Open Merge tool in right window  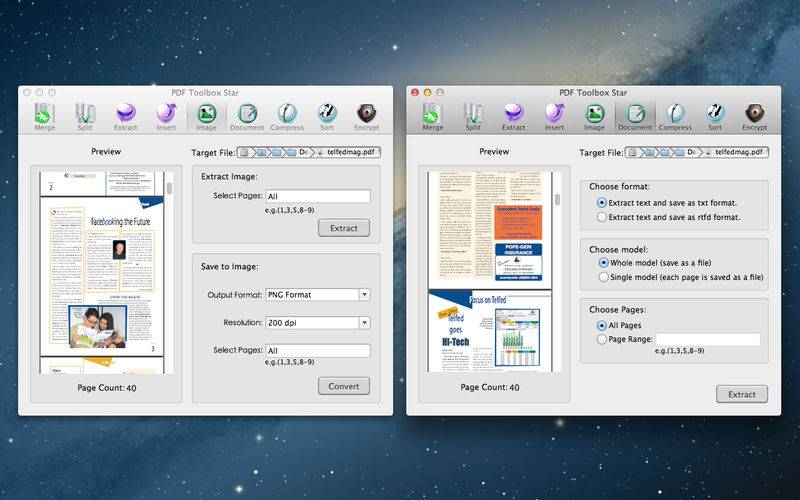pos(433,117)
